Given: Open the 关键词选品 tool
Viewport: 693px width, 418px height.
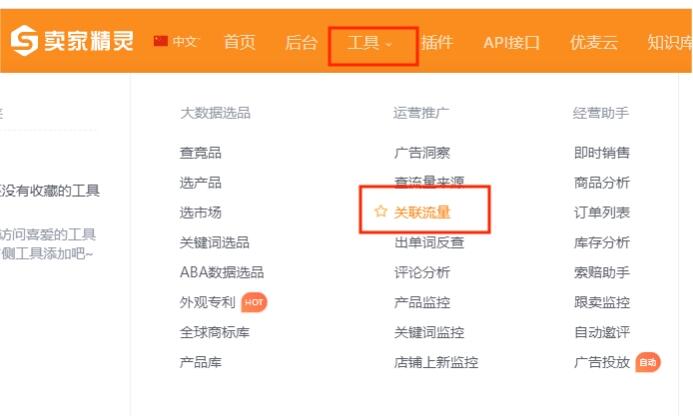Looking at the screenshot, I should (214, 243).
